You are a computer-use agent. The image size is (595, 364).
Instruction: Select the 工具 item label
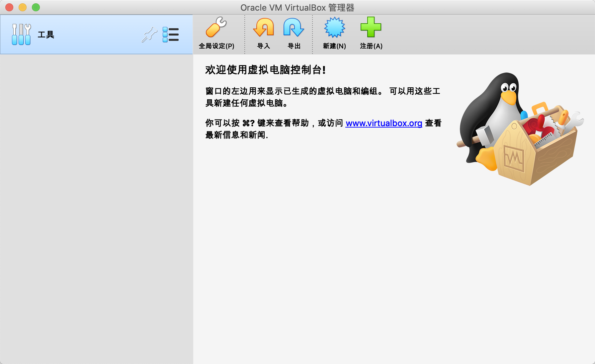[x=46, y=35]
